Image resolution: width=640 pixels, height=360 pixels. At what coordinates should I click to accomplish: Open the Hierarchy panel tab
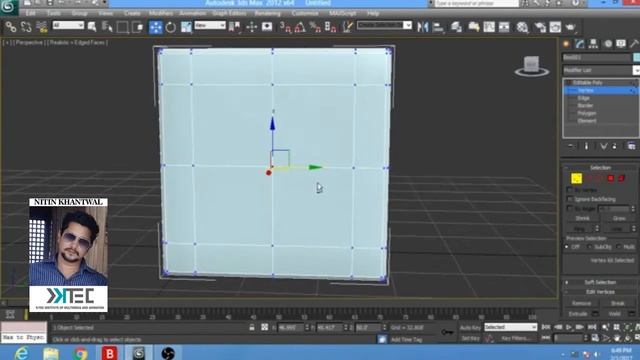(x=593, y=44)
